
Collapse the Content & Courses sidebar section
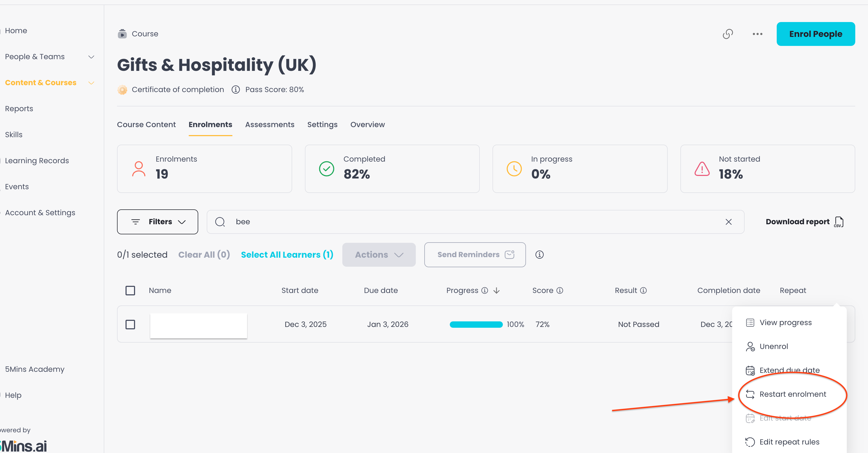tap(91, 83)
